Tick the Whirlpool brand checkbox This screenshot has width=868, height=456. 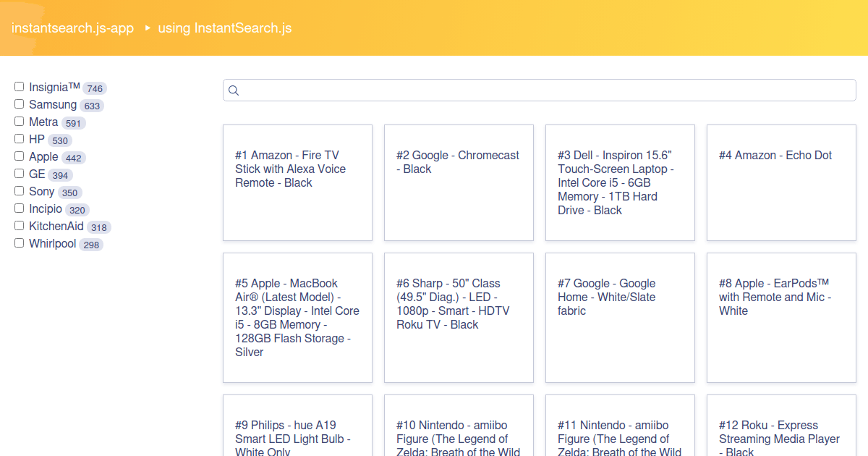20,243
